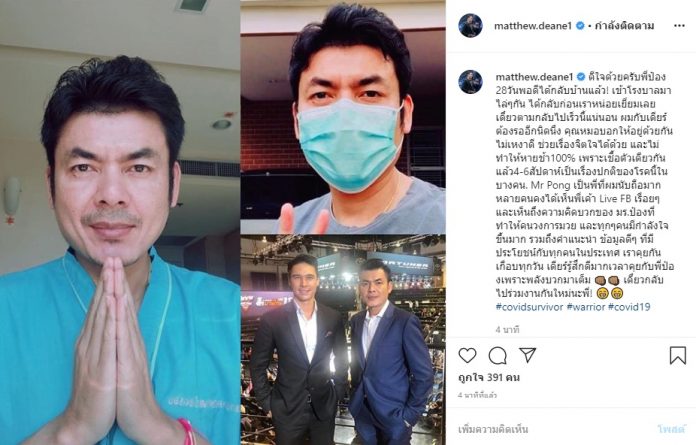Viewport: 696px width, 445px height.
Task: Like the post with the heart icon
Action: 467,355
